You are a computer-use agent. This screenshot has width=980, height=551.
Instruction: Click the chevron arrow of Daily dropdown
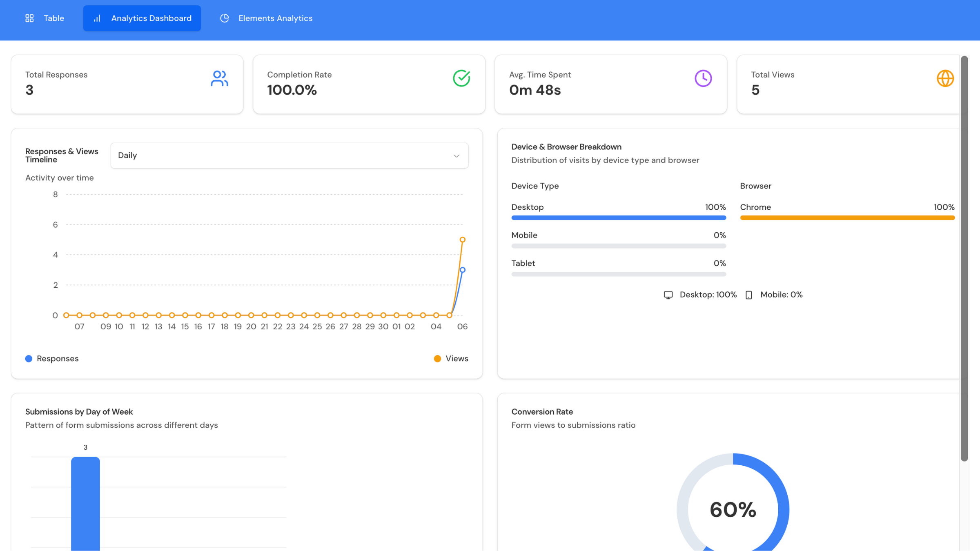pos(457,156)
